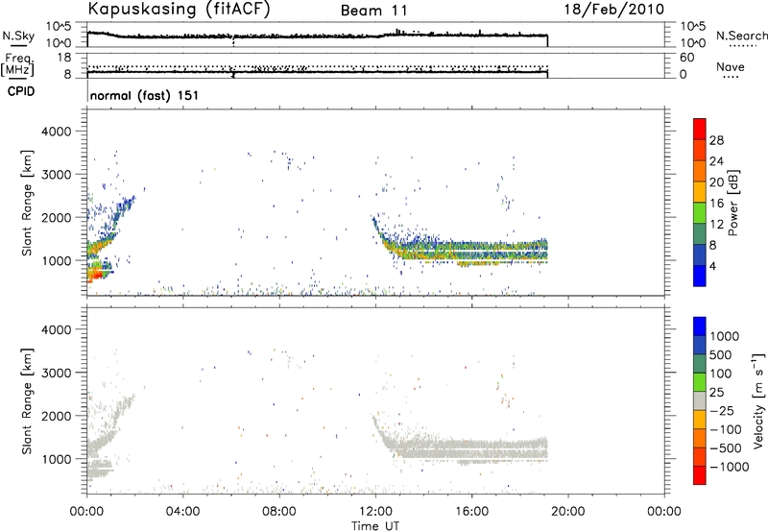768x532 pixels.
Task: Click the blue top segment of Velocity color bar
Action: 700,326
